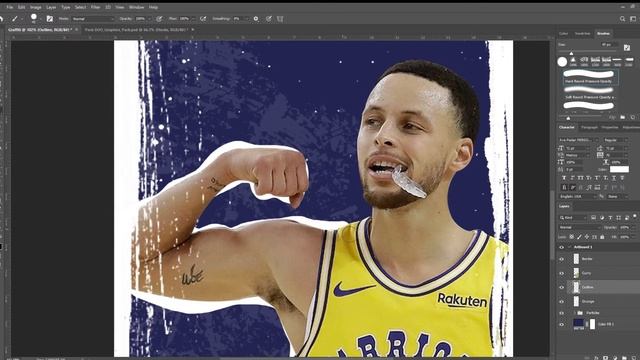Toggle Underline text style
This screenshot has height=360, width=640.
pyautogui.click(x=614, y=178)
